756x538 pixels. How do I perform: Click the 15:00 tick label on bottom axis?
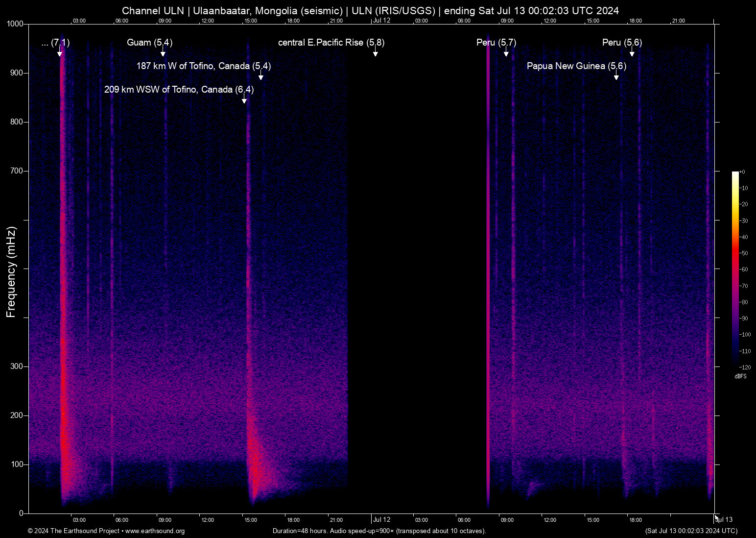click(x=250, y=519)
